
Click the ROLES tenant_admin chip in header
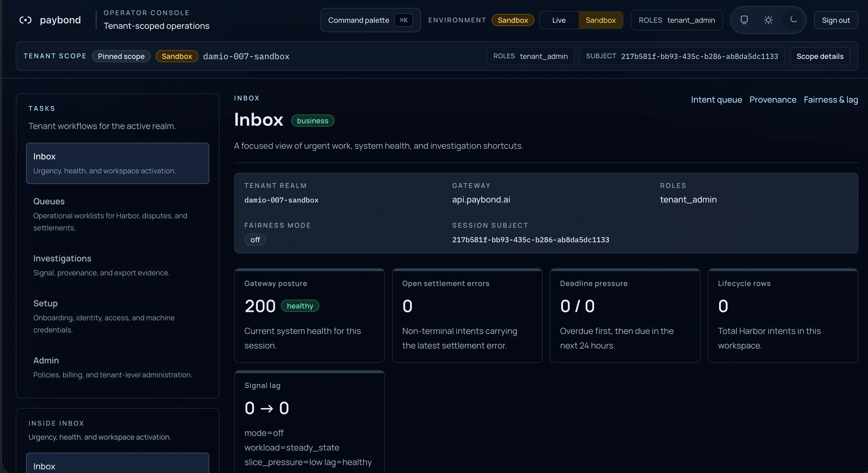tap(677, 20)
